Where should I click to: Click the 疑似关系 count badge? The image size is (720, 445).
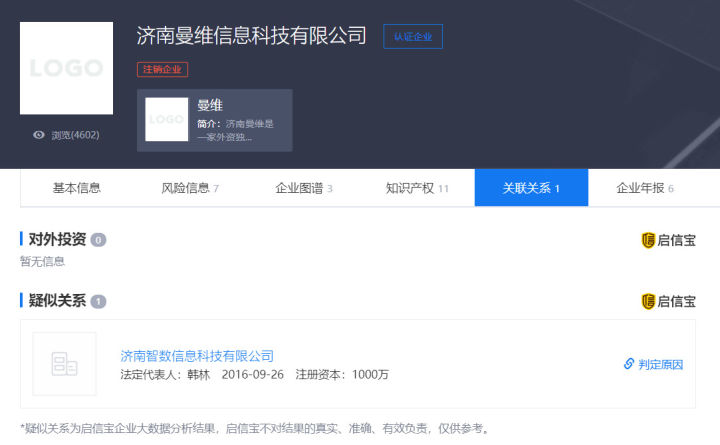pyautogui.click(x=98, y=301)
